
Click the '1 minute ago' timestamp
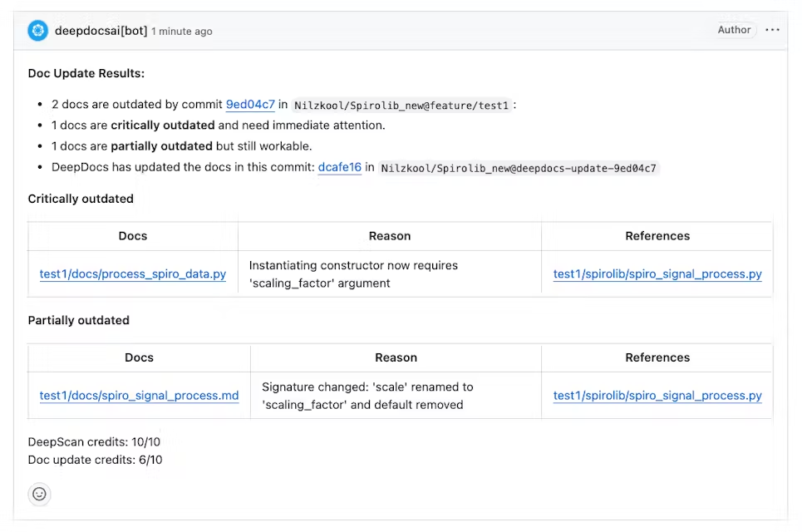click(181, 32)
